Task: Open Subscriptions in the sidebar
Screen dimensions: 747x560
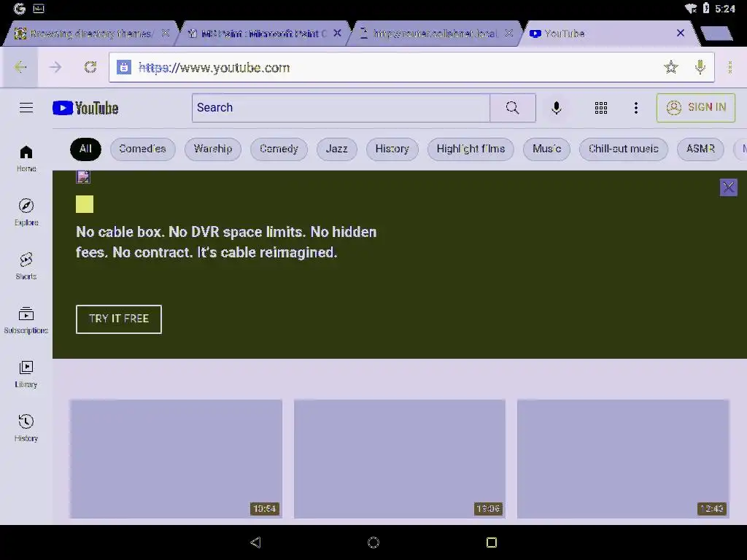Action: (x=26, y=320)
